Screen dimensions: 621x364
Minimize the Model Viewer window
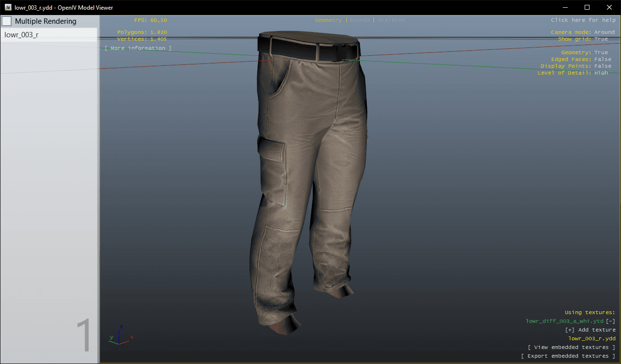(564, 8)
